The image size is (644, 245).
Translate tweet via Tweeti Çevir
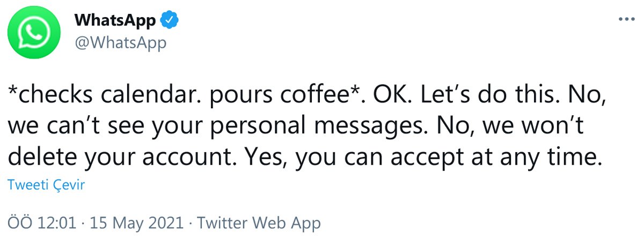point(46,185)
